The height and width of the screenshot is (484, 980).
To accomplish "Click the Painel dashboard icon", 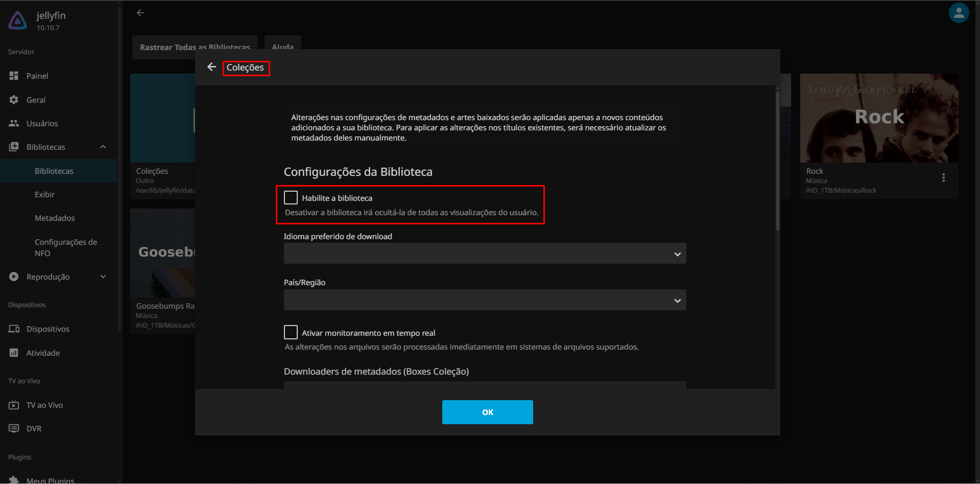I will pos(14,76).
